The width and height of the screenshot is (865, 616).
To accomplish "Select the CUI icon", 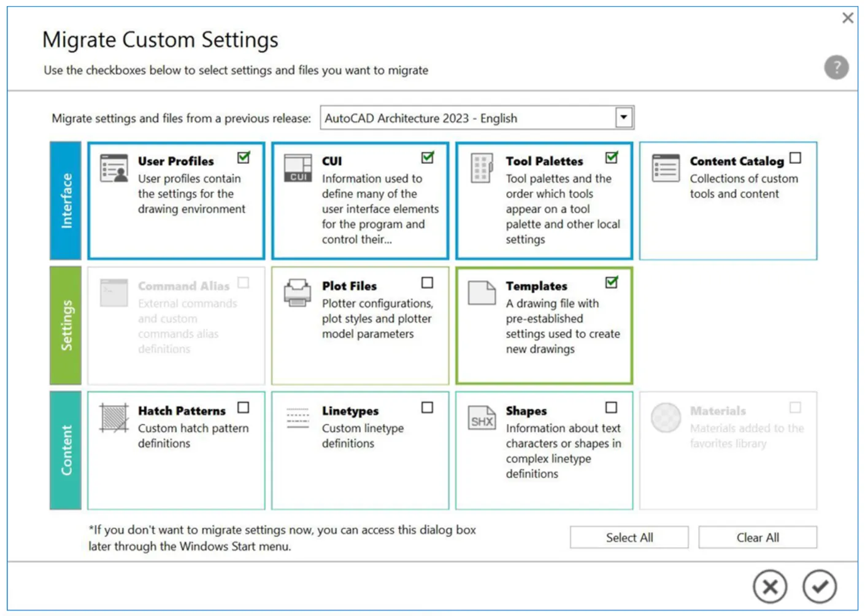I will click(298, 168).
